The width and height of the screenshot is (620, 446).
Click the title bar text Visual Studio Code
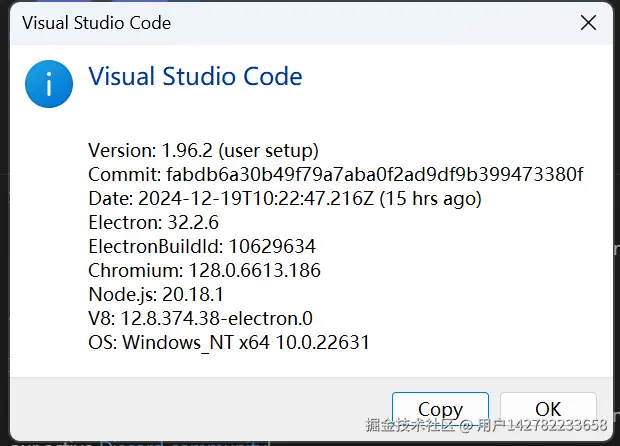pos(96,22)
